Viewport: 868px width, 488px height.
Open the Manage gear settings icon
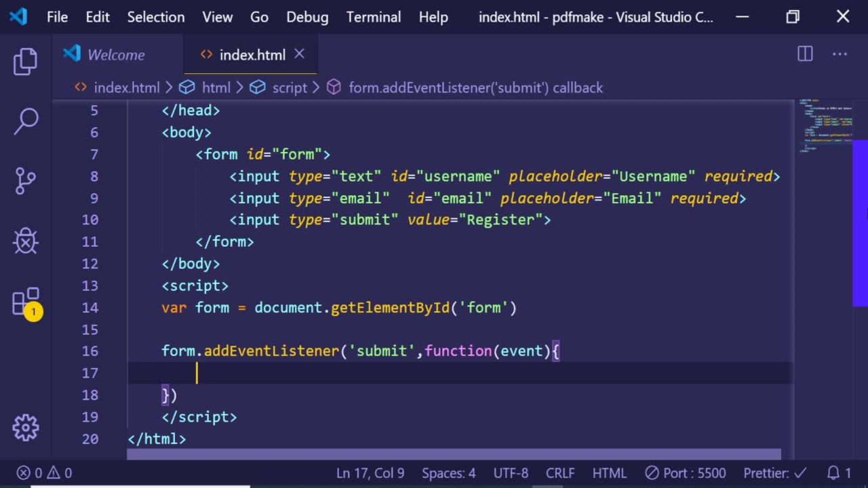coord(26,427)
